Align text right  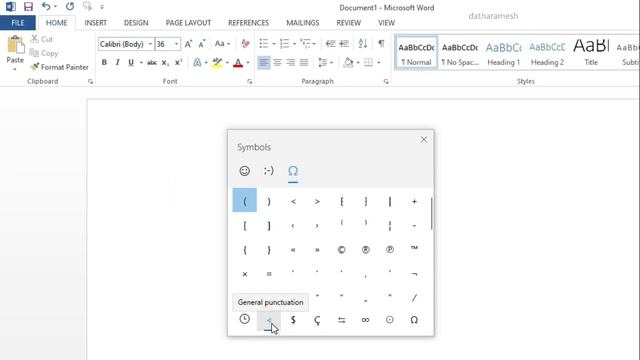tap(291, 62)
